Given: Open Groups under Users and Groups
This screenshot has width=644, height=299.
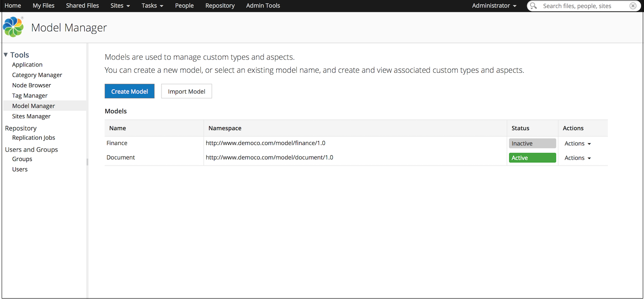Looking at the screenshot, I should (x=22, y=159).
